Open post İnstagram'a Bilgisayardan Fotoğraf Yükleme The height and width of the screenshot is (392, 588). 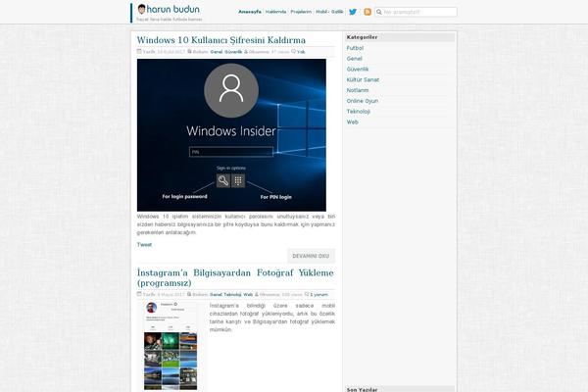pos(235,277)
